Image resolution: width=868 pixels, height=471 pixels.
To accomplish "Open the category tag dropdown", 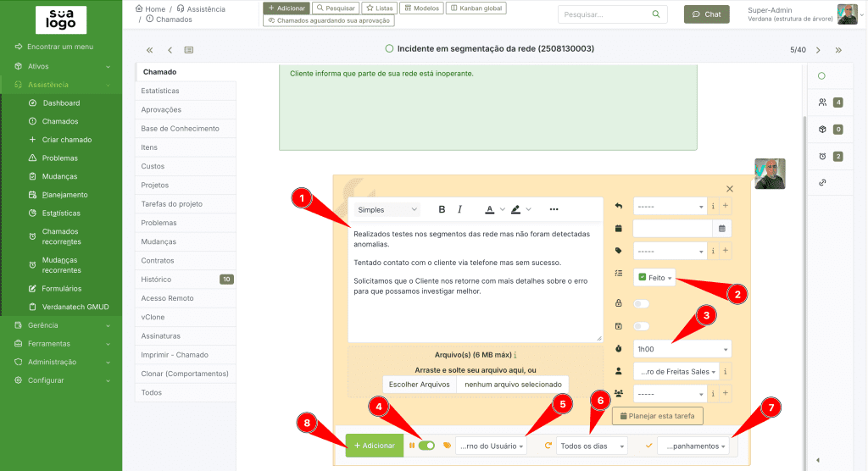I will pos(670,251).
